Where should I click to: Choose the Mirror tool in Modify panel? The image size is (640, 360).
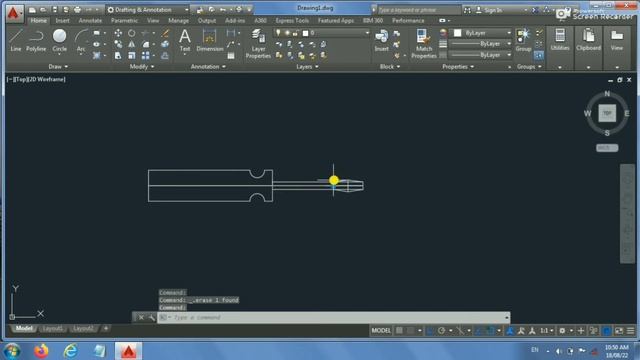click(x=131, y=44)
